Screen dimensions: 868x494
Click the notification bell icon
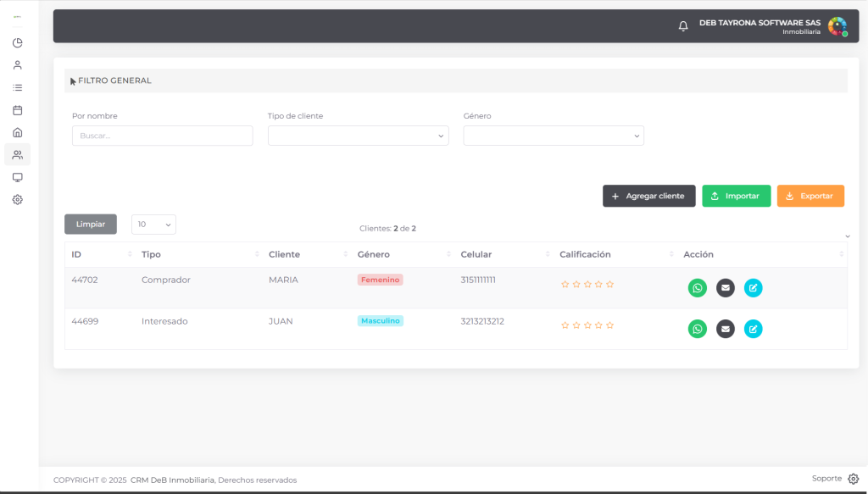(x=683, y=26)
